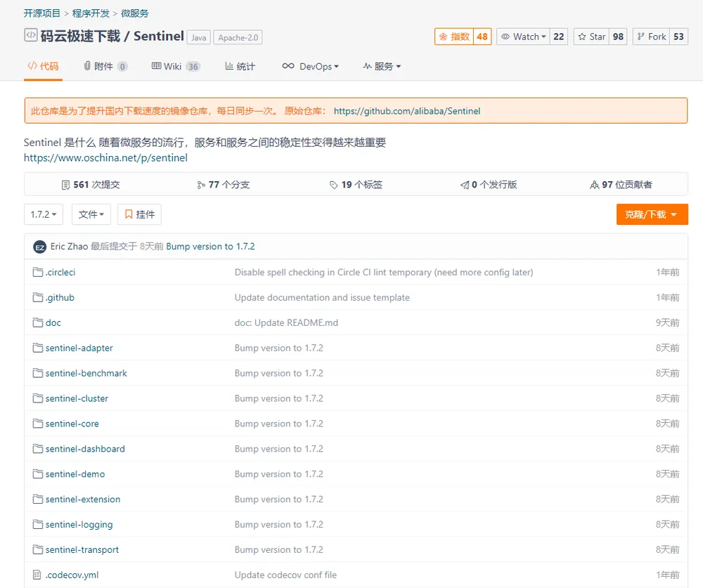
Task: Switch to the 代码 tab
Action: tap(43, 66)
